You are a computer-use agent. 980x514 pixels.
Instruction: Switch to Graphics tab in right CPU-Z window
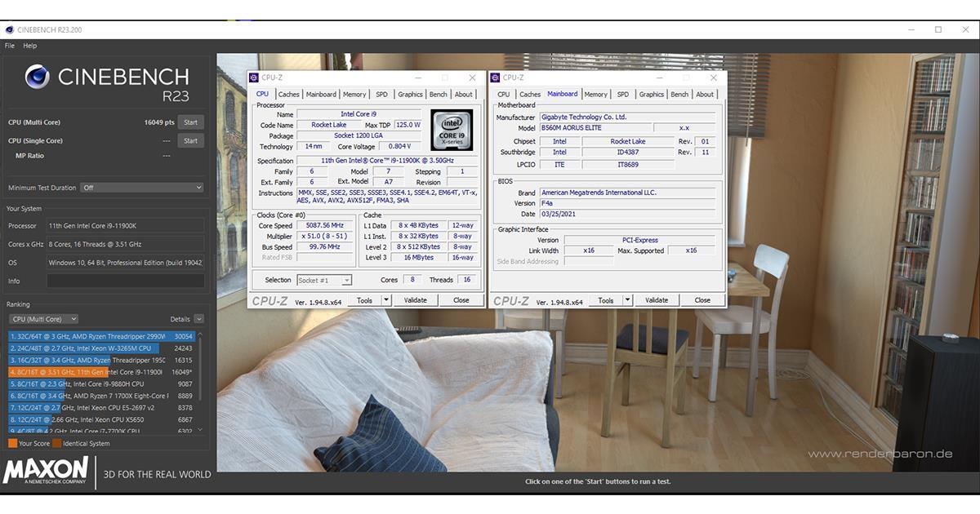tap(652, 95)
